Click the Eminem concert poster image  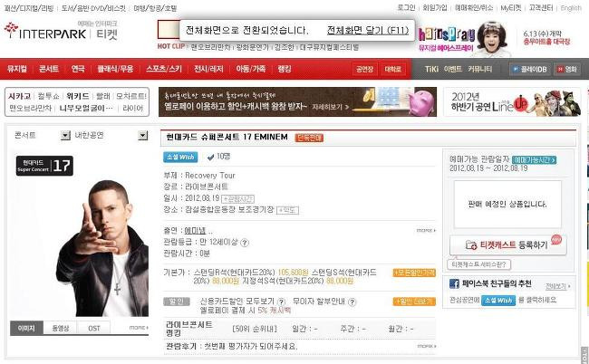[82, 235]
